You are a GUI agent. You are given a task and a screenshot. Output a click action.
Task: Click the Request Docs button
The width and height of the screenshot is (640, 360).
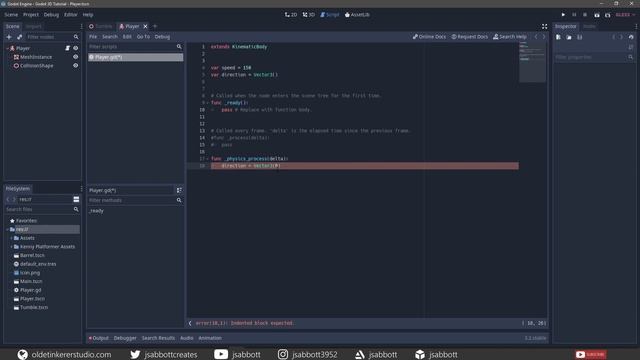click(x=469, y=37)
